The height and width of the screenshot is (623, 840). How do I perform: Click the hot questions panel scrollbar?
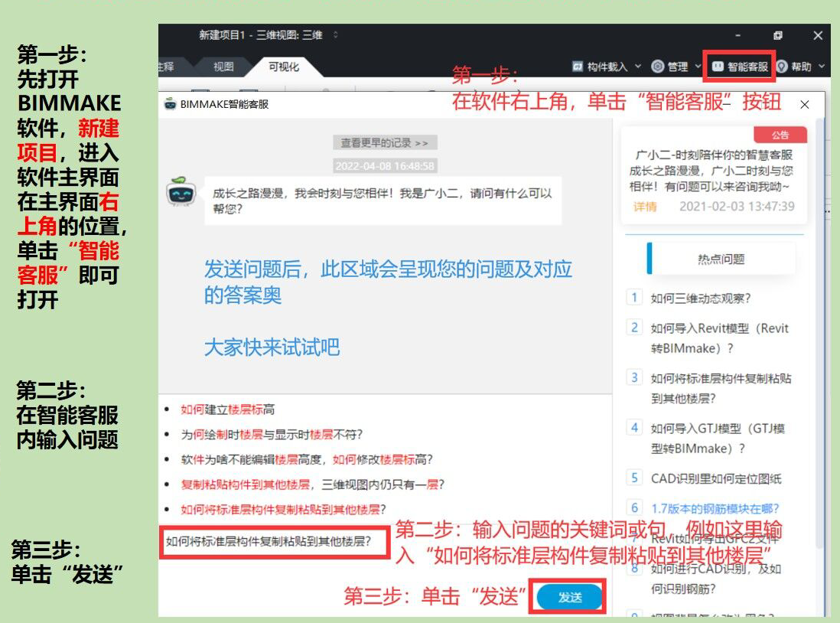819,332
